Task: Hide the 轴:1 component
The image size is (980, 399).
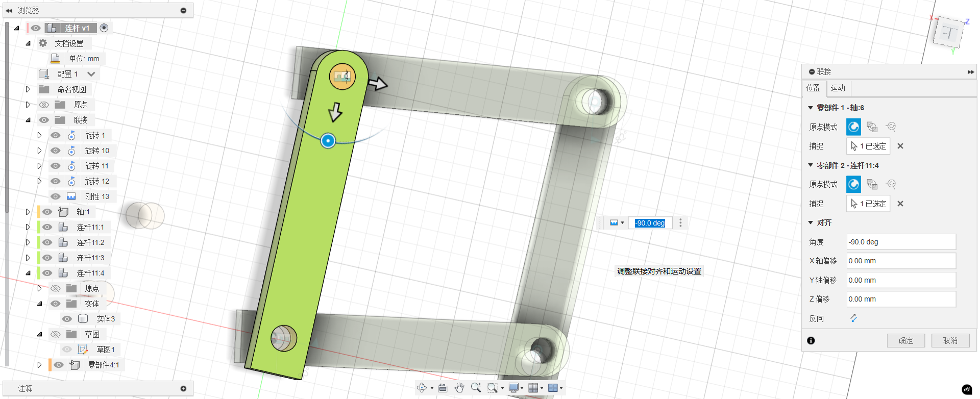Action: point(47,212)
